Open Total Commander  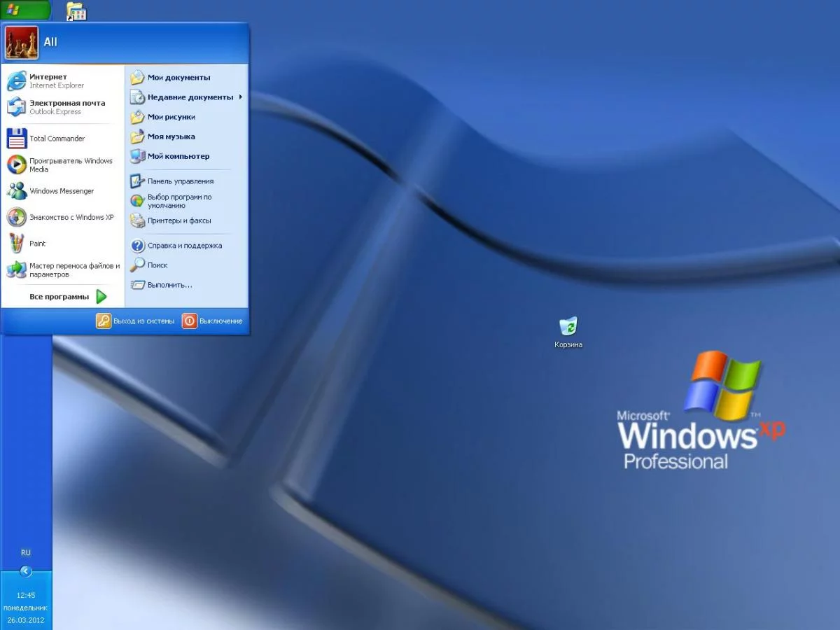point(63,139)
